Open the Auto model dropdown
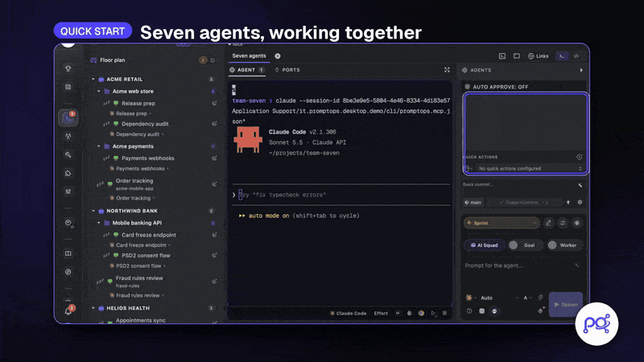The height and width of the screenshot is (362, 644). [x=499, y=298]
